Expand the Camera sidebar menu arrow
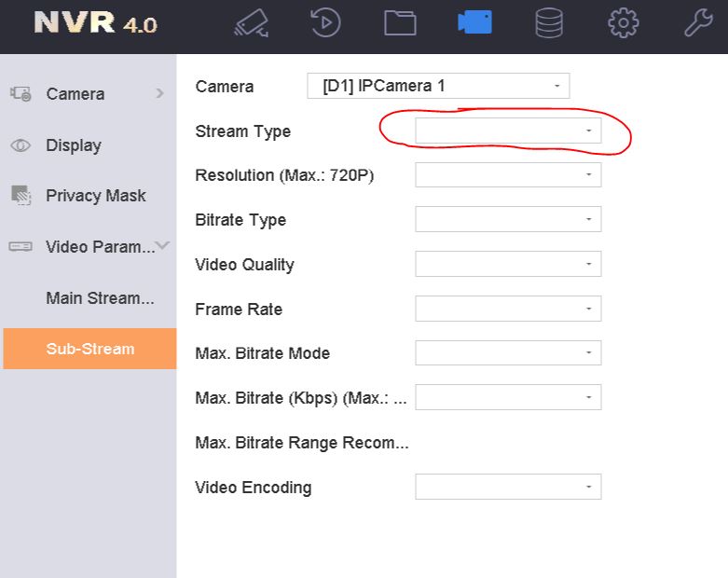The width and height of the screenshot is (728, 578). click(x=159, y=93)
